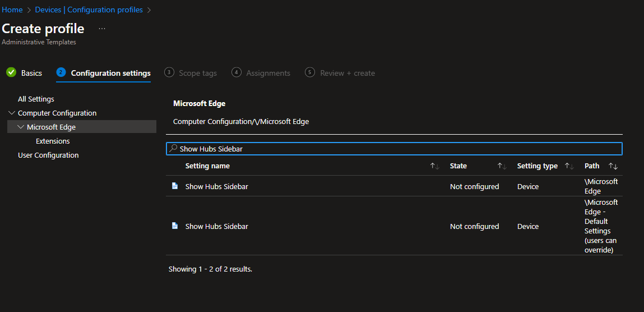
Task: Click document icon of Default Settings row
Action: (174, 226)
